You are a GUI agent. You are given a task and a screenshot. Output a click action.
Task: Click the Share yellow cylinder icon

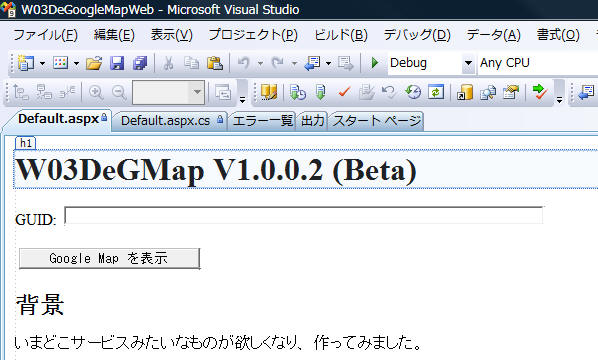465,92
